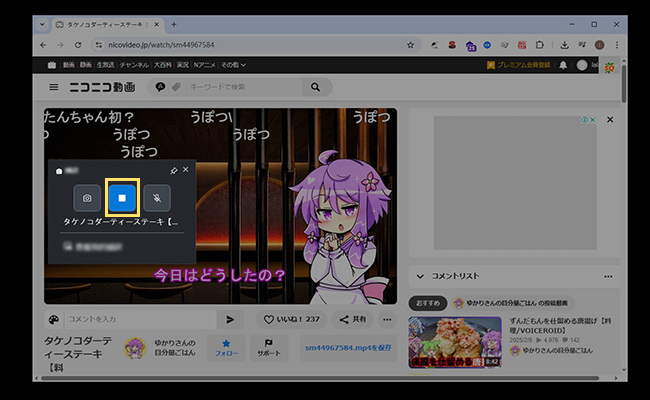Open notifications bell icon
This screenshot has width=650, height=400.
[563, 65]
